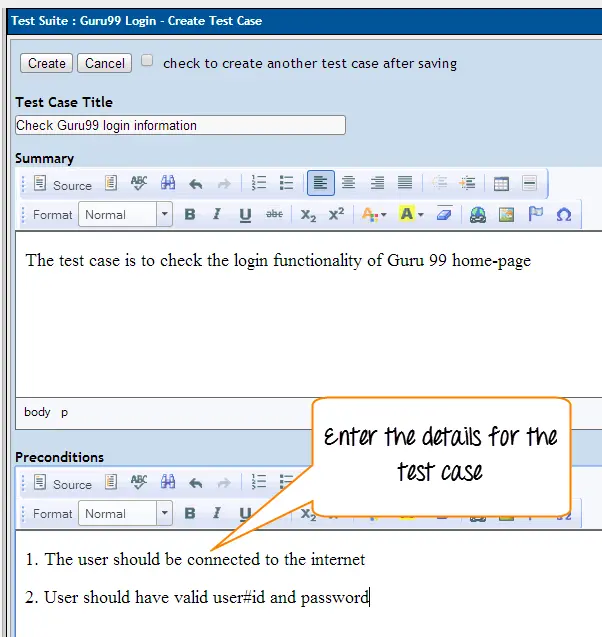Align text left in Summary editor
Screen dimensions: 602x637
click(320, 183)
